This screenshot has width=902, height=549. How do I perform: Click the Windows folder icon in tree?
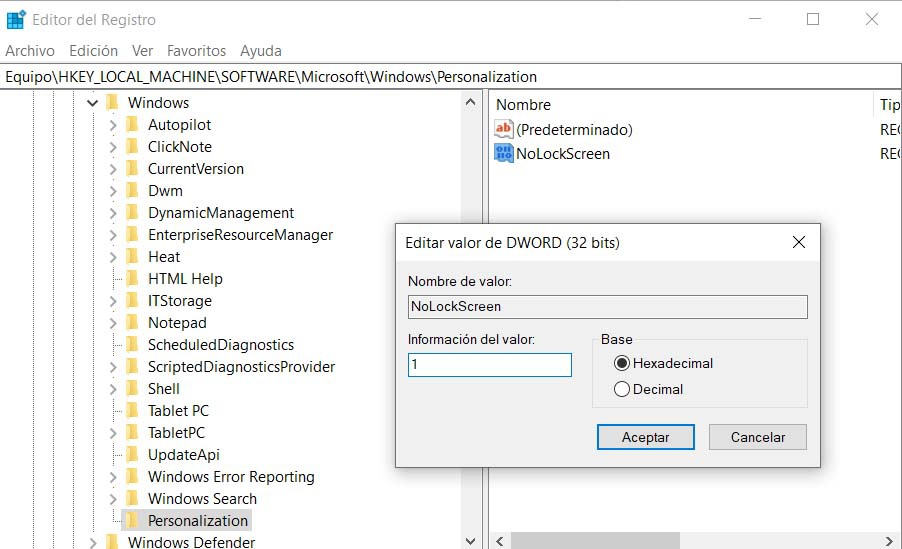pyautogui.click(x=112, y=102)
